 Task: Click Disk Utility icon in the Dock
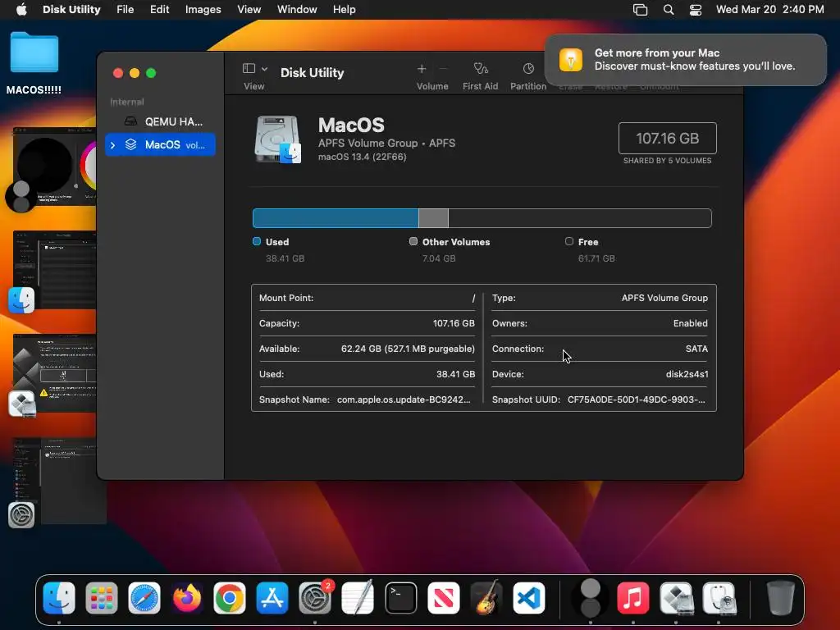pyautogui.click(x=719, y=598)
